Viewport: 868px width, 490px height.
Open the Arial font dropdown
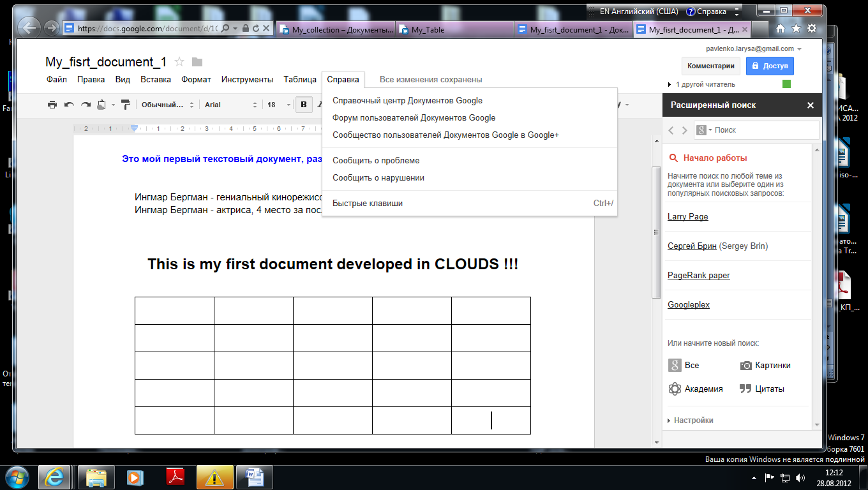pyautogui.click(x=230, y=105)
